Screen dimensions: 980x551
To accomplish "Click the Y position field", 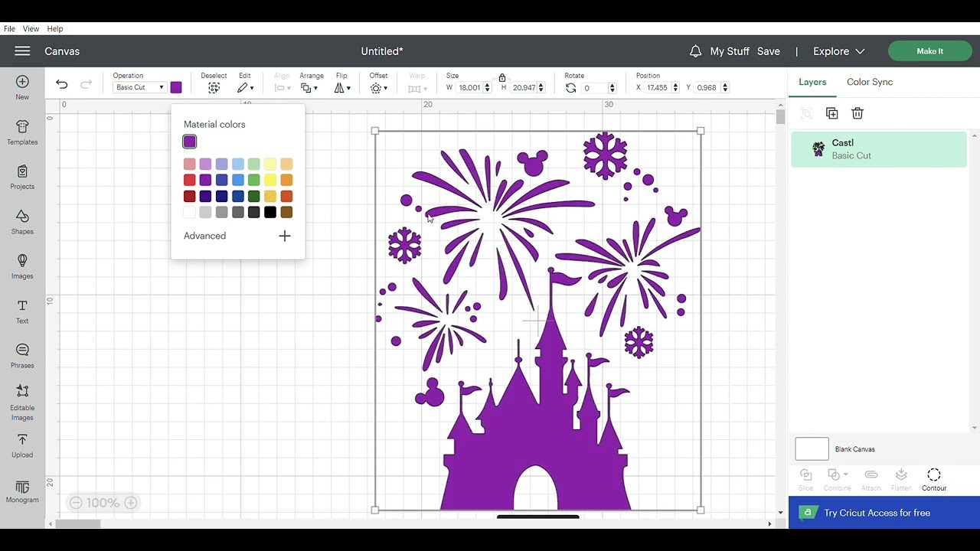I will pos(708,88).
